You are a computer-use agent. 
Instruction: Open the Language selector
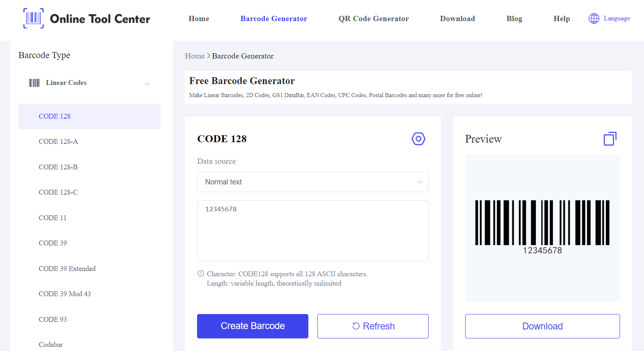click(x=609, y=18)
